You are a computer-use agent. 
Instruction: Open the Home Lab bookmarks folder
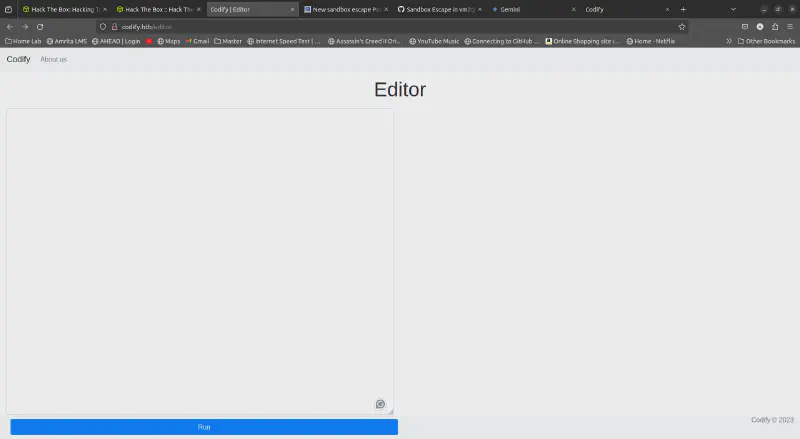[x=23, y=41]
